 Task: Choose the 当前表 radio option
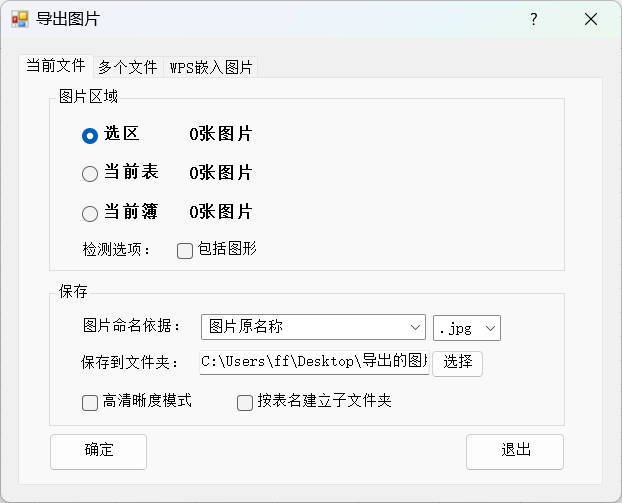coord(90,174)
